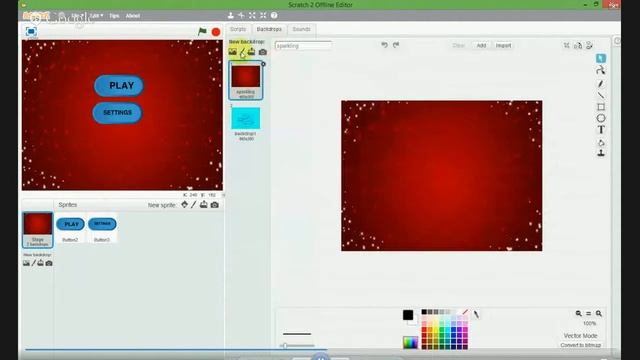Click the Shrink sprite toolbar icon
The width and height of the screenshot is (640, 360).
point(263,16)
